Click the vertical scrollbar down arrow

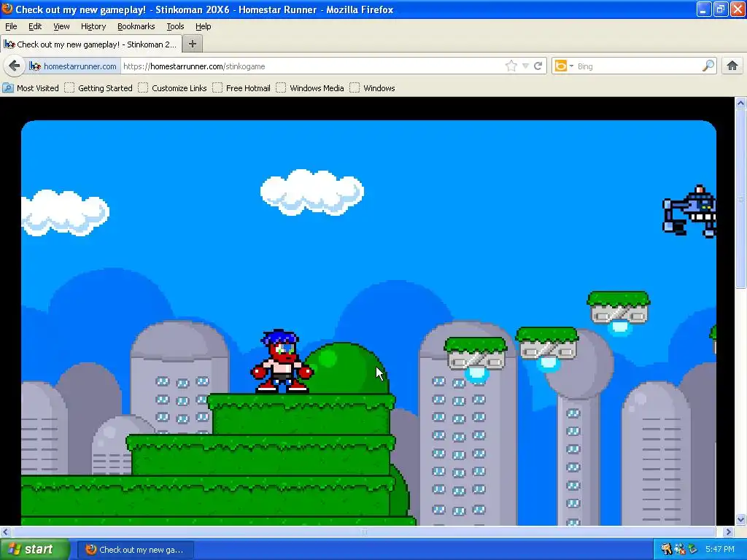[x=740, y=519]
